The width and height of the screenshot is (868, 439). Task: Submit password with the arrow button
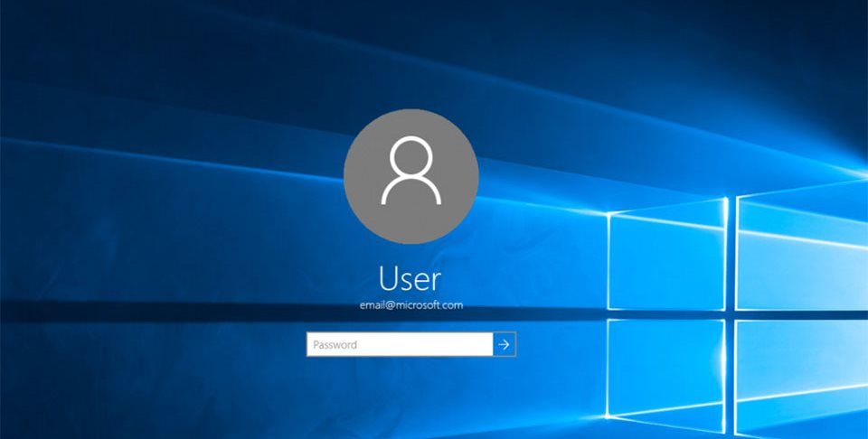click(505, 344)
